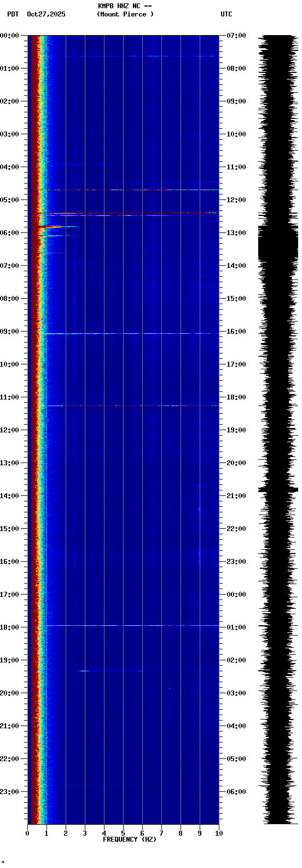Click the frequency axis tick label '10'
Screen dimensions: 302x868
point(219,833)
